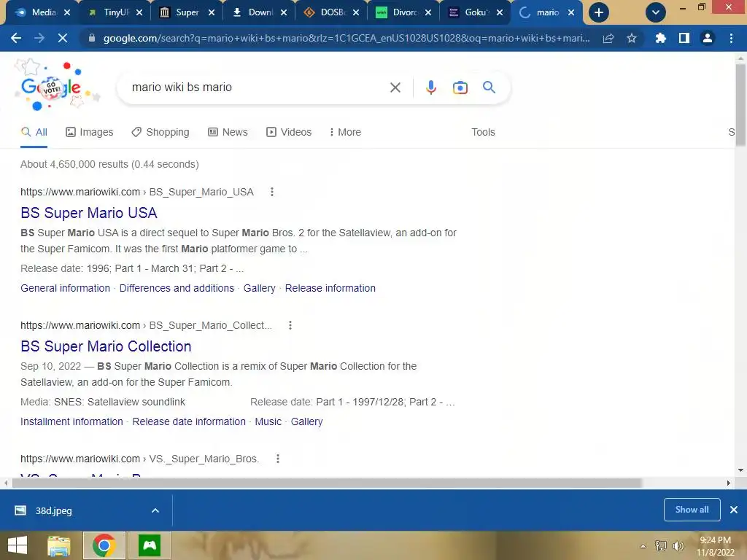The height and width of the screenshot is (560, 747).
Task: Go back to the previous page
Action: (16, 38)
